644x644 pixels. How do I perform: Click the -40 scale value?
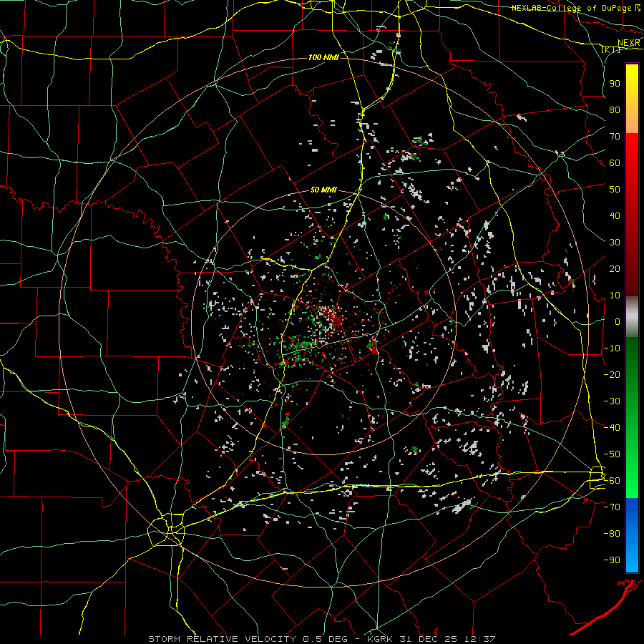(x=612, y=428)
